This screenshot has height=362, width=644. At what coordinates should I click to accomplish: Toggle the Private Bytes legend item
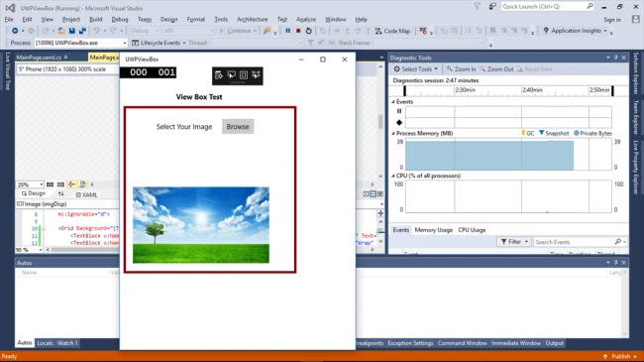592,133
